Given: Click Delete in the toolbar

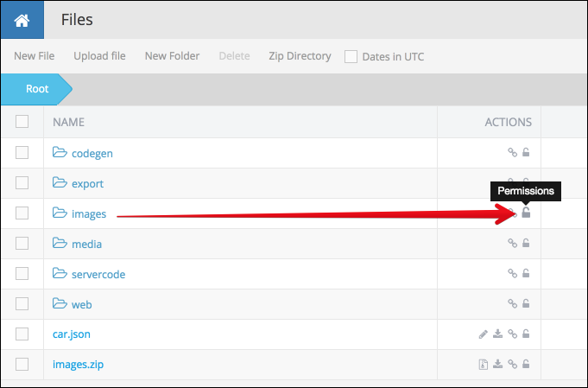Looking at the screenshot, I should pyautogui.click(x=234, y=56).
